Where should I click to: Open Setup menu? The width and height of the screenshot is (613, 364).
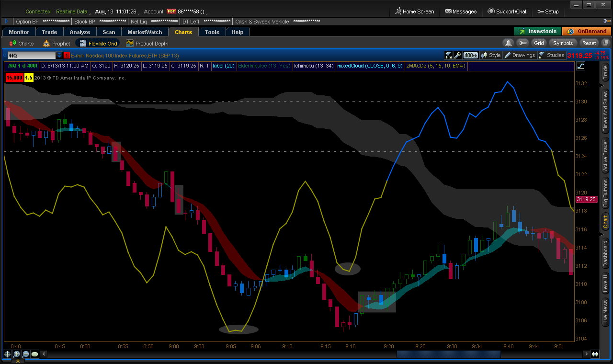click(x=548, y=11)
